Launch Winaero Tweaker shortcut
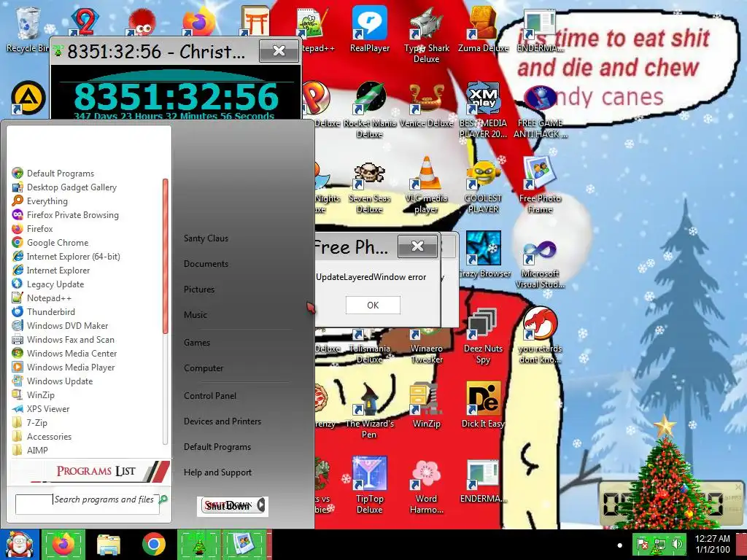 [x=426, y=346]
